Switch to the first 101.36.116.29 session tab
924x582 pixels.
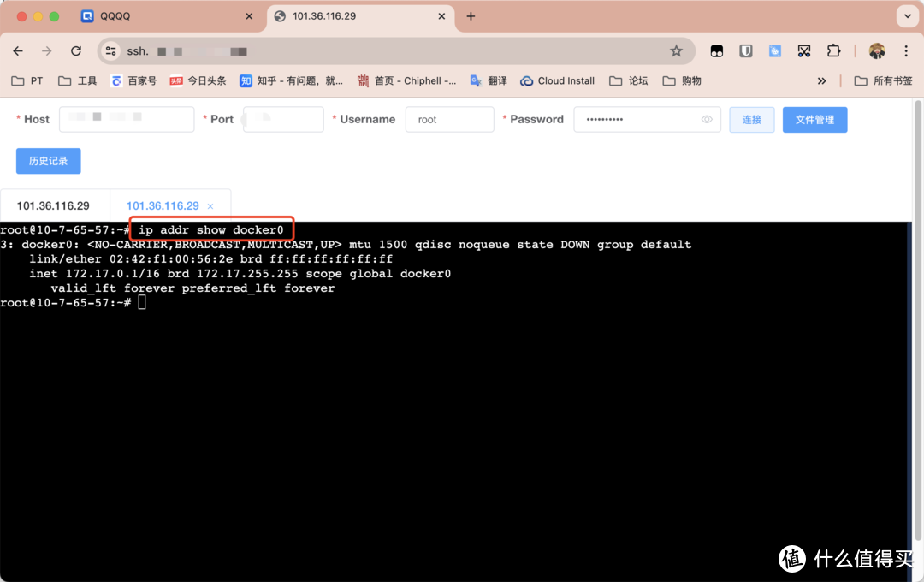tap(54, 205)
